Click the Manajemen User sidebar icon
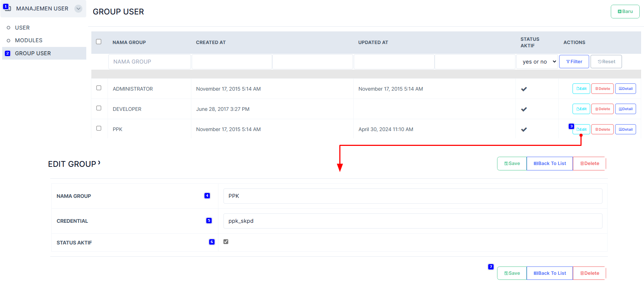 (x=8, y=8)
